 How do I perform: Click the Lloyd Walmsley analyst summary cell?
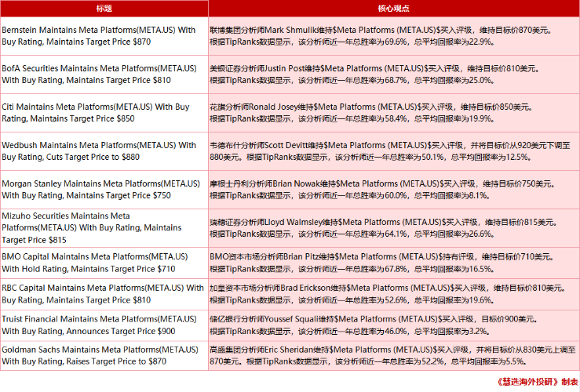point(394,228)
